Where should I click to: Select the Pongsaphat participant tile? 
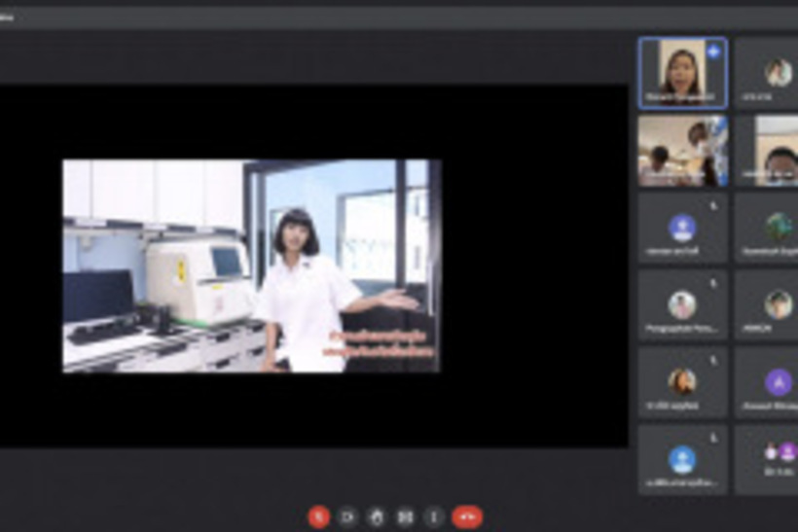(x=682, y=305)
